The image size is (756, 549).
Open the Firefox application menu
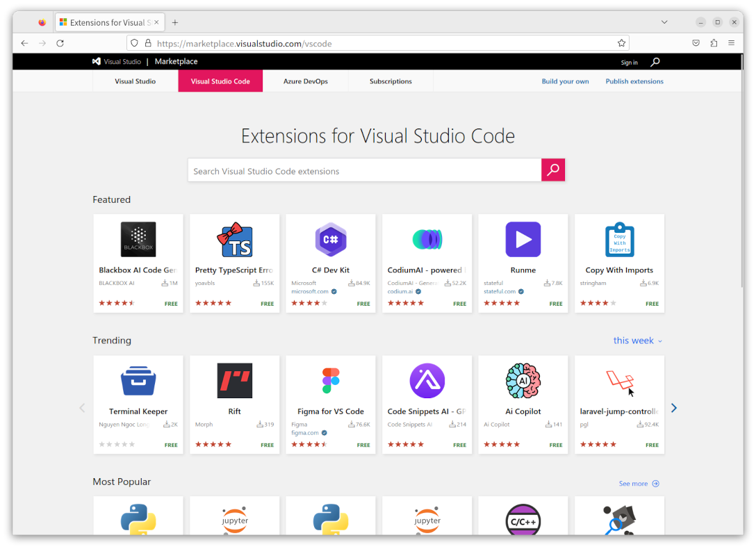(731, 43)
